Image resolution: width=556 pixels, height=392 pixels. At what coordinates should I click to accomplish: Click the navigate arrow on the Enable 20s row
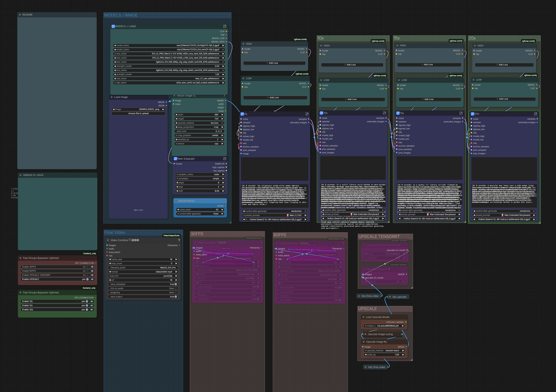(x=92, y=309)
